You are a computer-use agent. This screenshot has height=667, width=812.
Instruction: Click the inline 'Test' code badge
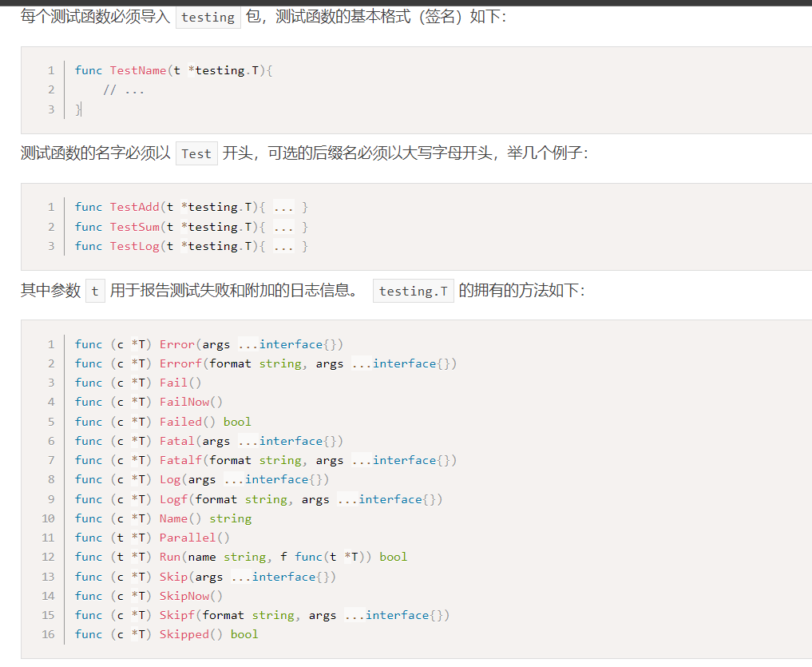(196, 153)
